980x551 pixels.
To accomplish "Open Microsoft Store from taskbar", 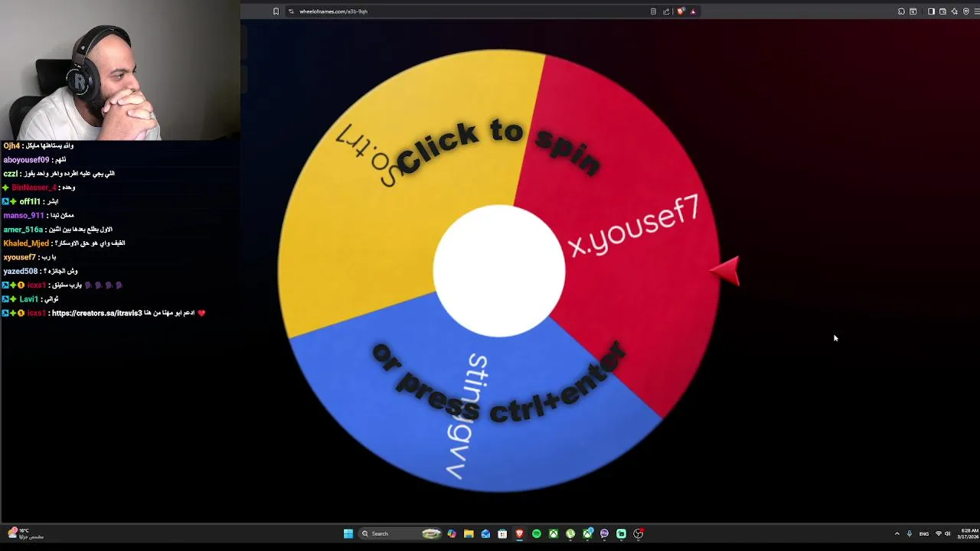I will coord(502,533).
